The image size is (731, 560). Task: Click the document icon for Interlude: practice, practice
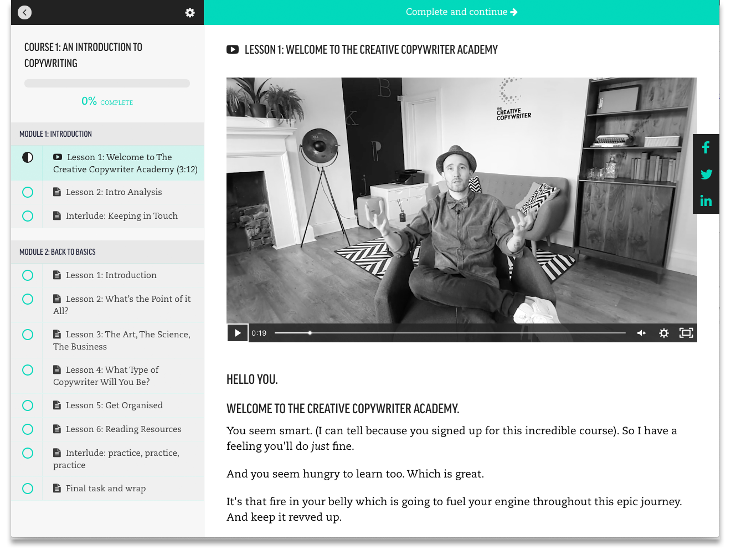pos(57,453)
